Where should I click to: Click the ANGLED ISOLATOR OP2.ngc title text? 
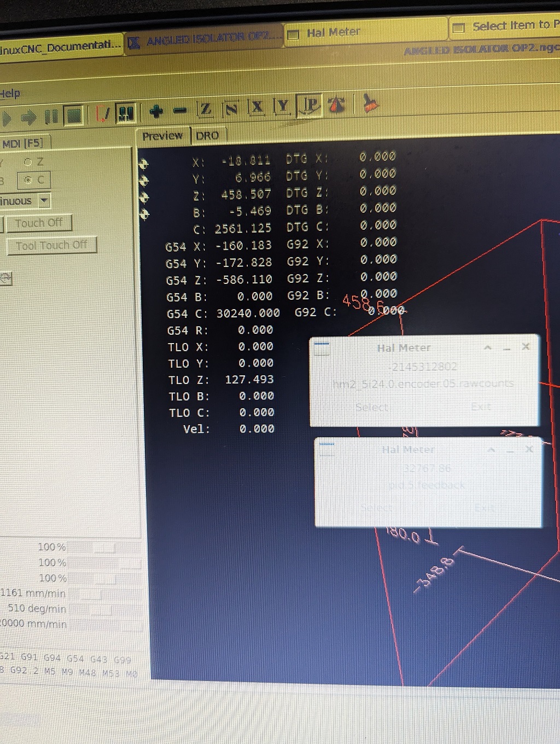click(481, 49)
